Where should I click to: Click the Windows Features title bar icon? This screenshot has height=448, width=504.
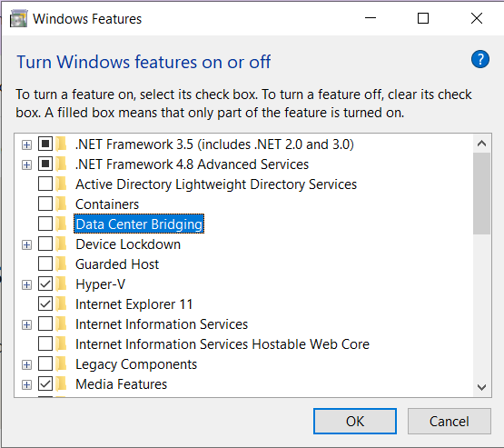tap(19, 19)
